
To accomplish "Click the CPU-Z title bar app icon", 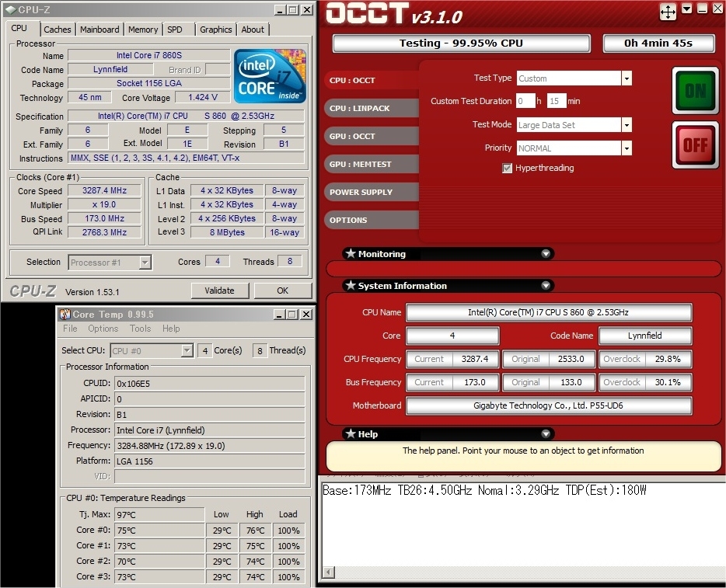I will [11, 10].
